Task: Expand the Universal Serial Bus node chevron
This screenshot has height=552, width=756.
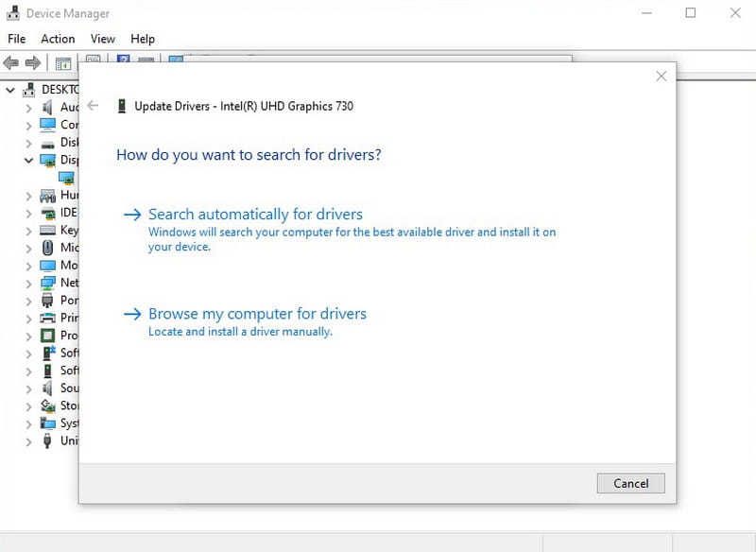Action: point(29,440)
